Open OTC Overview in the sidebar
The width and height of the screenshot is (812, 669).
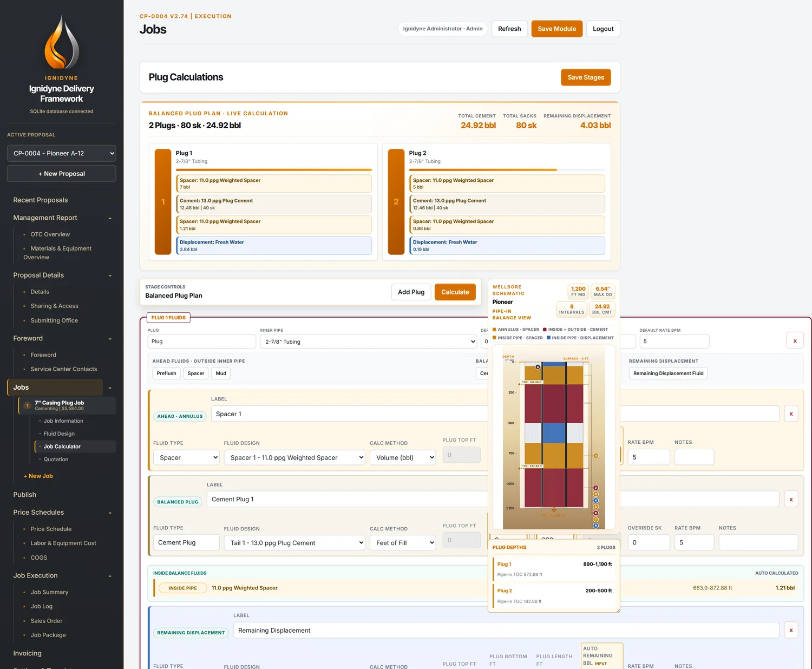(50, 234)
